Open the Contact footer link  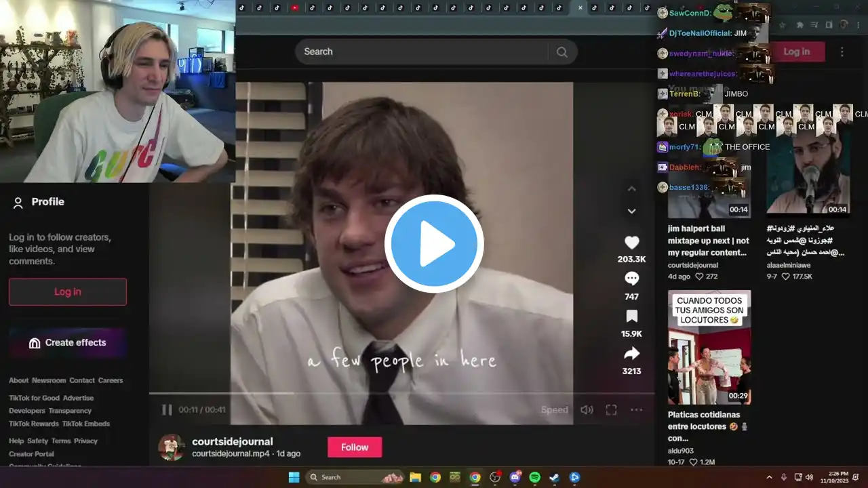click(x=82, y=380)
